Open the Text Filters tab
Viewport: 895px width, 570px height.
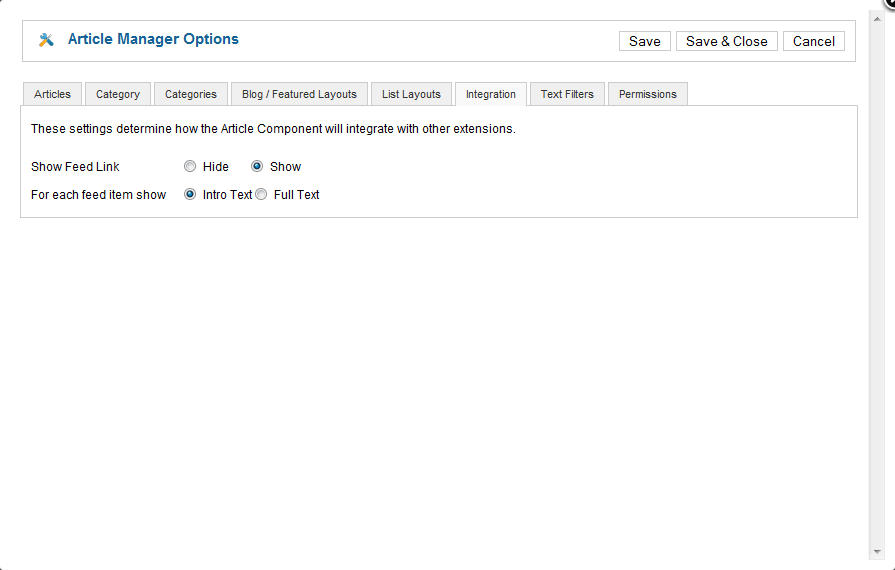(x=567, y=94)
